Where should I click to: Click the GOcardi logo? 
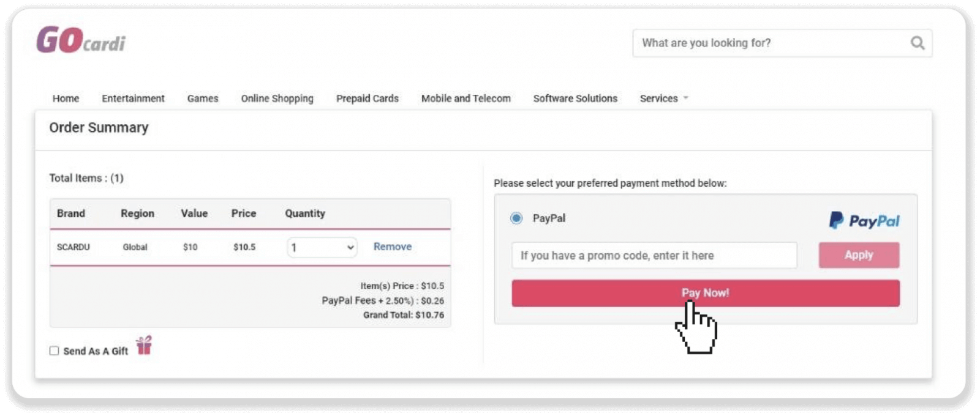point(80,41)
